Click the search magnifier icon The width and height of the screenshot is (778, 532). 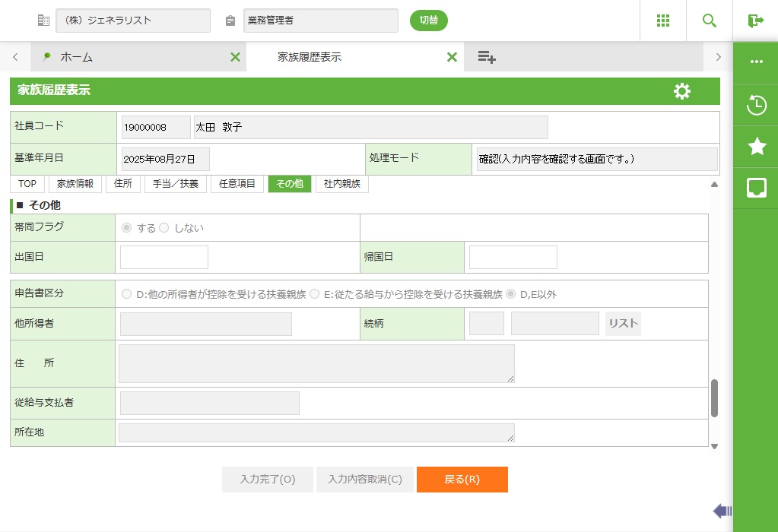(x=710, y=21)
